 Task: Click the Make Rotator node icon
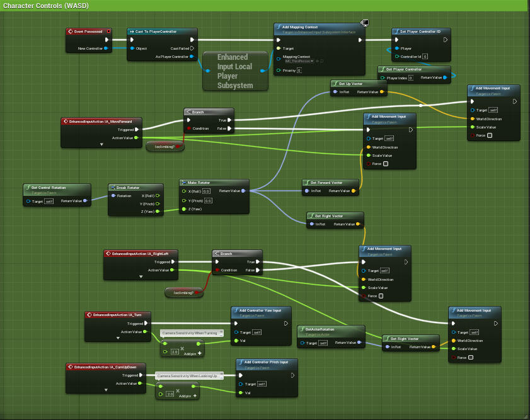coord(183,183)
